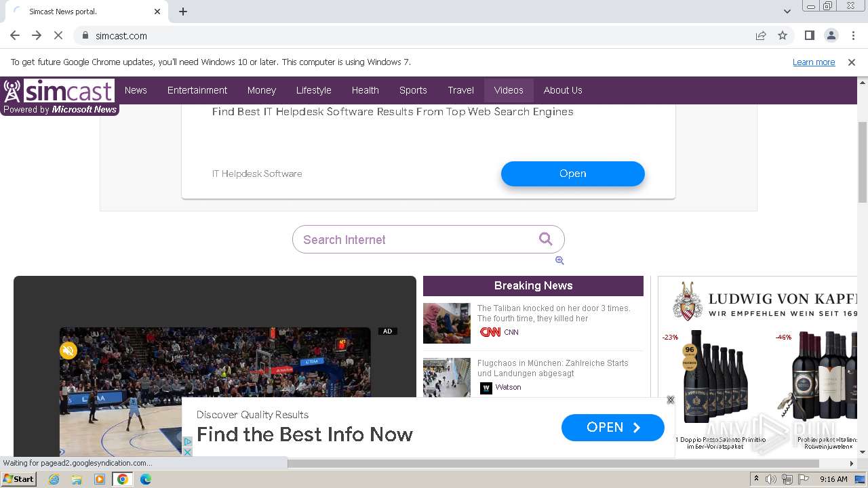868x488 pixels.
Task: Stop loading the page
Action: tap(58, 35)
